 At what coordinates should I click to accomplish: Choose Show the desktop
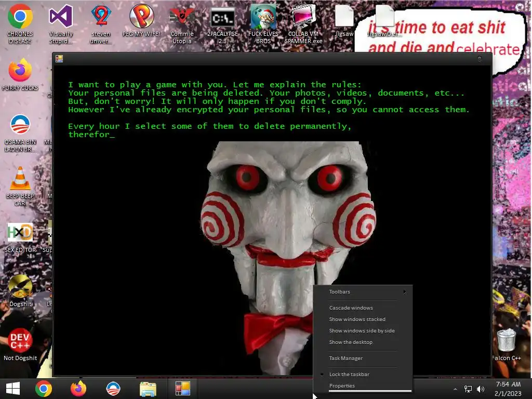[x=363, y=342]
